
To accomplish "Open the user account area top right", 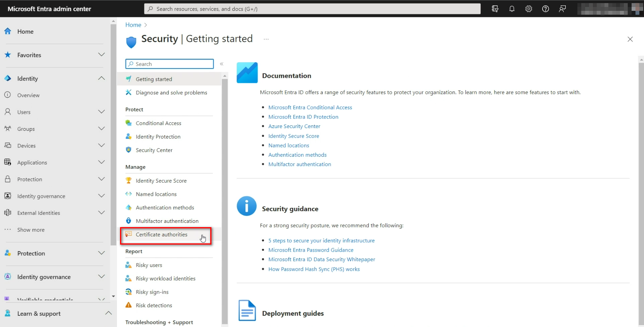I will pos(610,9).
